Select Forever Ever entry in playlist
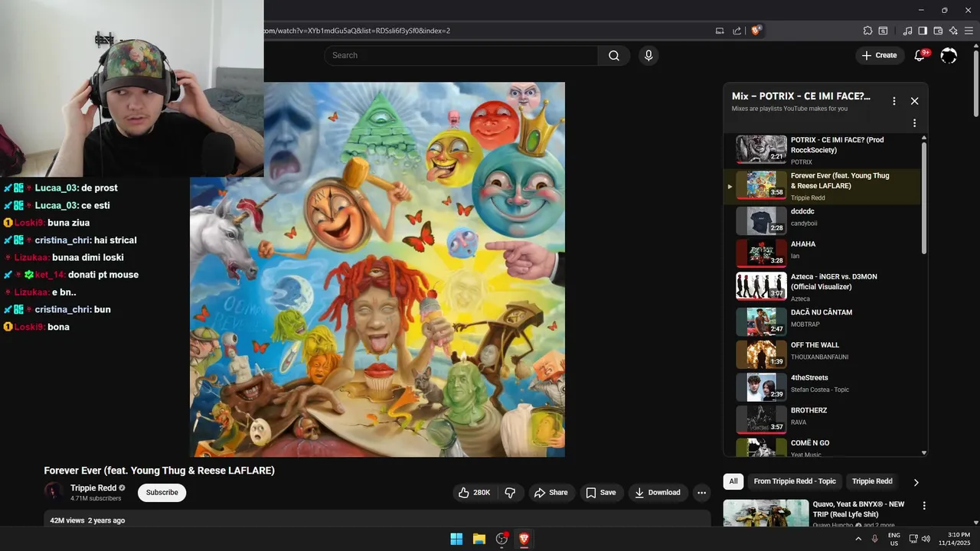 tap(822, 186)
